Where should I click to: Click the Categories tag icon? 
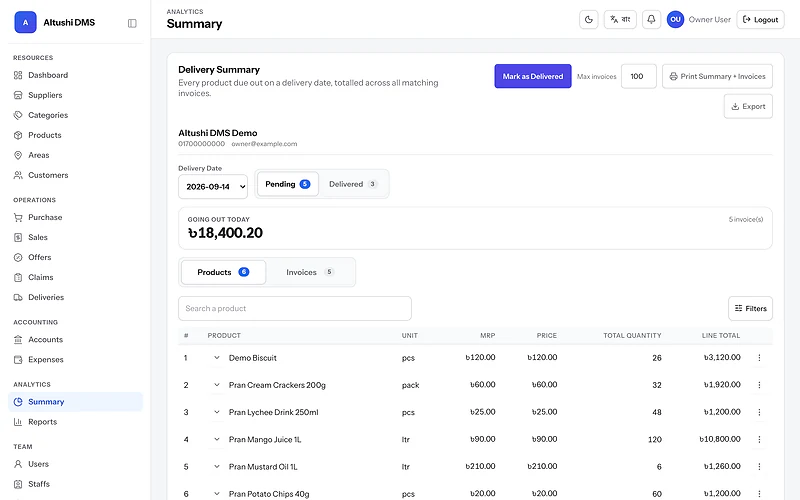[x=18, y=115]
